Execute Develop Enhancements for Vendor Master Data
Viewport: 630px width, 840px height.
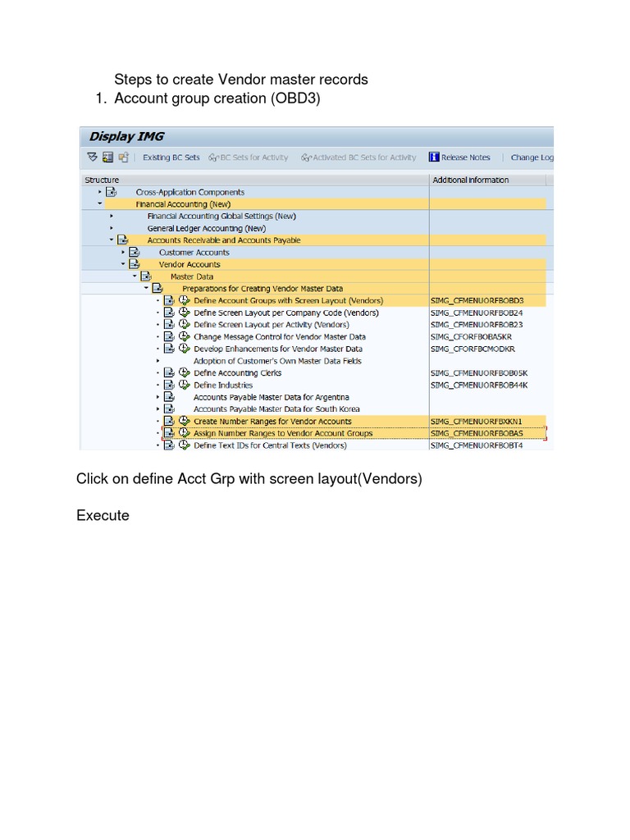click(x=185, y=348)
